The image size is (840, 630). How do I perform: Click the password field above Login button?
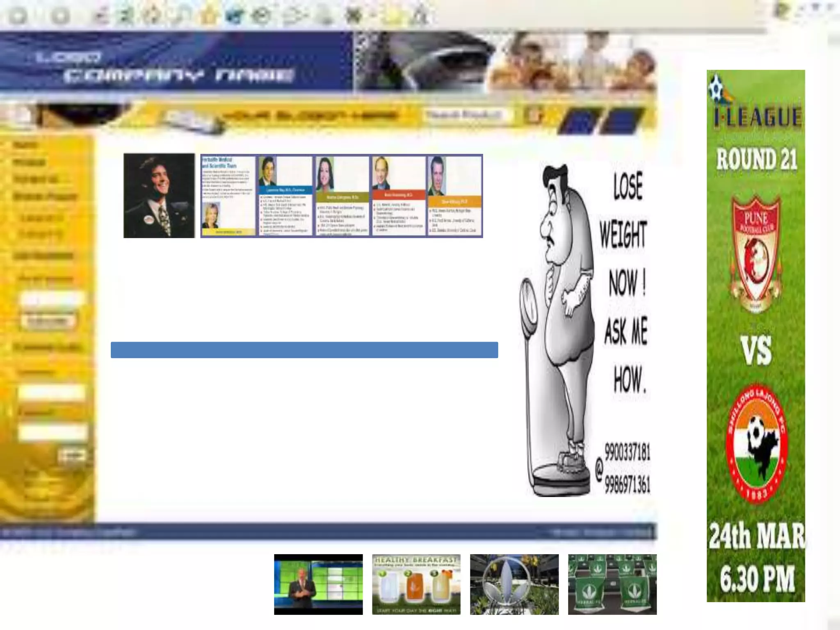point(52,432)
